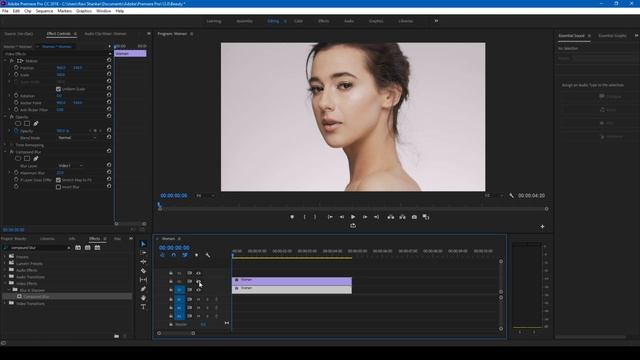Toggle timeline Snap magnet icon
The image size is (640, 360).
pos(173,255)
